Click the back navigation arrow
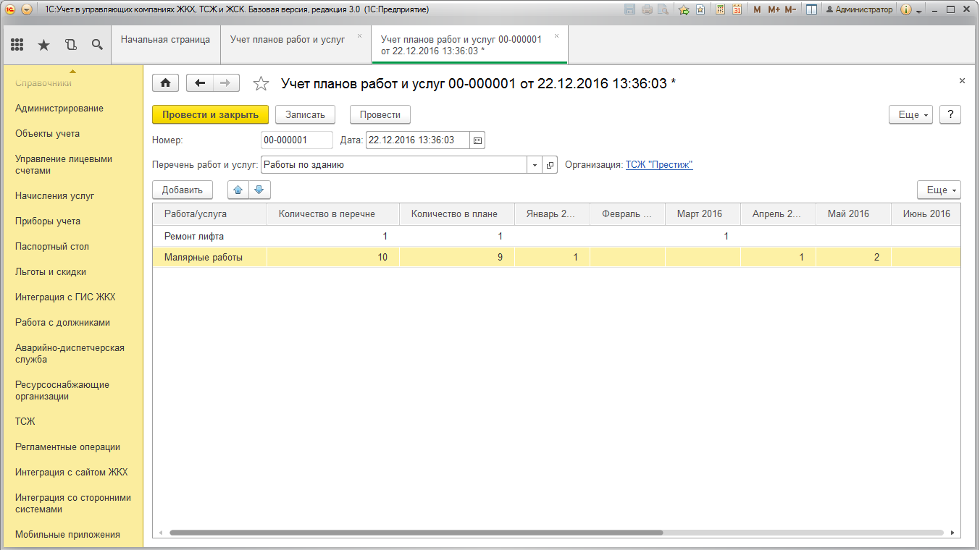The image size is (980, 550). coord(200,83)
